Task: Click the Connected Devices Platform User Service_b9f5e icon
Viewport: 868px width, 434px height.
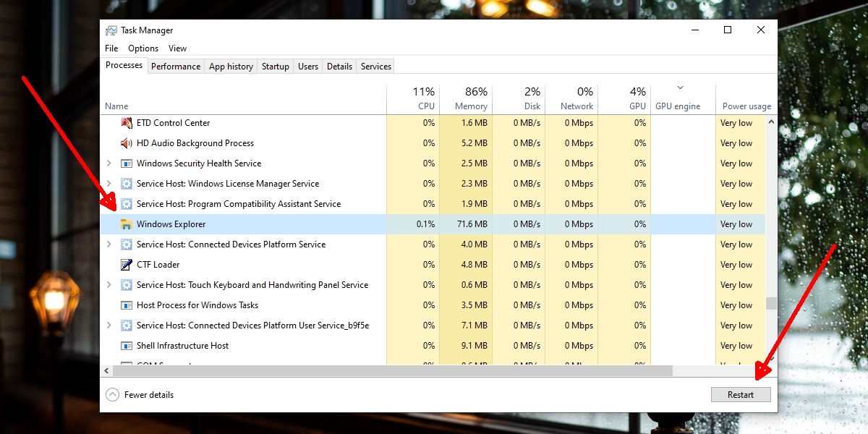Action: [x=127, y=325]
